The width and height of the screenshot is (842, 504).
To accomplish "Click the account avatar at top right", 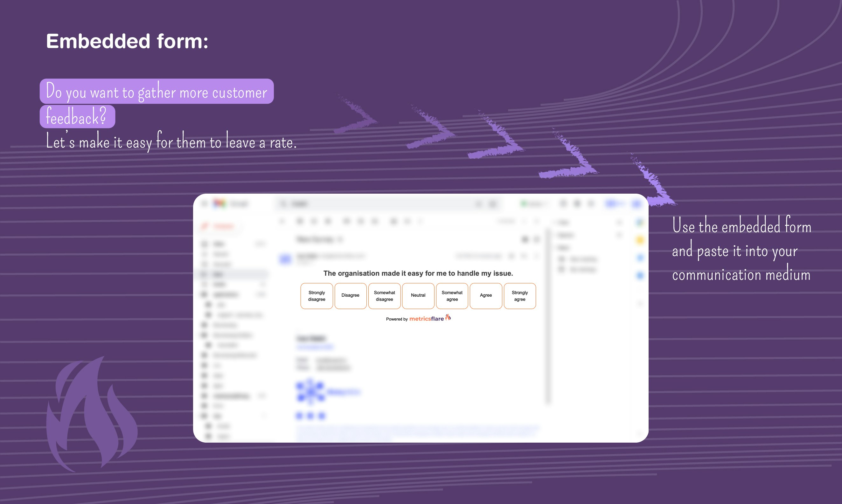I will click(x=636, y=204).
